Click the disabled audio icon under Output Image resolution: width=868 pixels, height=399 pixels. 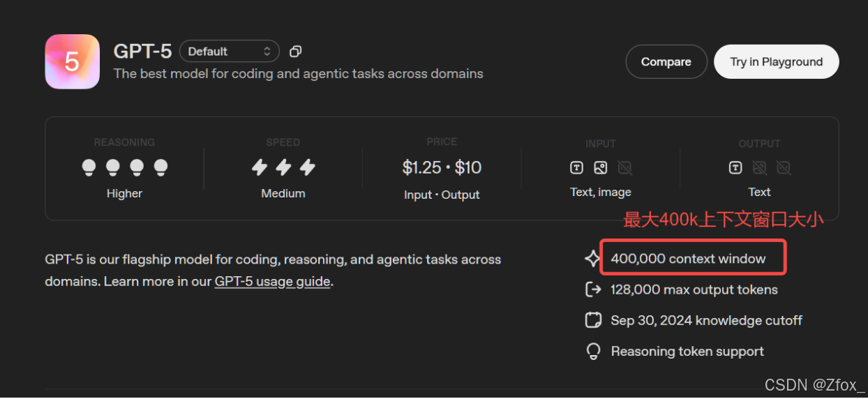pos(784,167)
